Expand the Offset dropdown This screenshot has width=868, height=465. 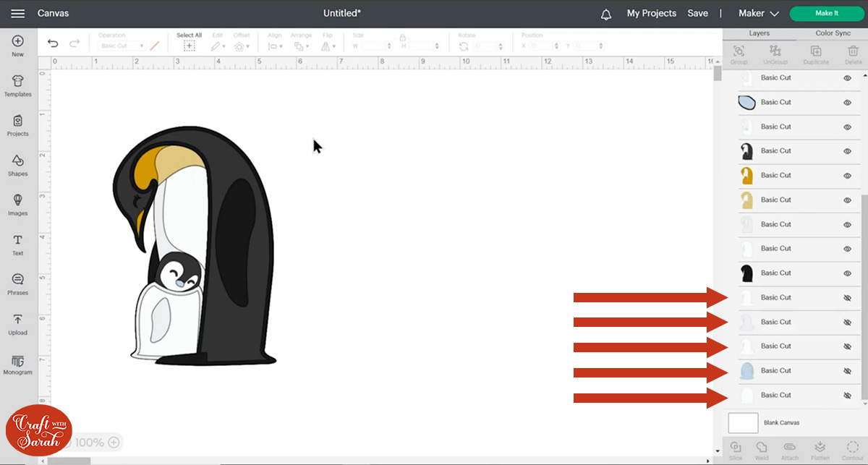pyautogui.click(x=242, y=46)
